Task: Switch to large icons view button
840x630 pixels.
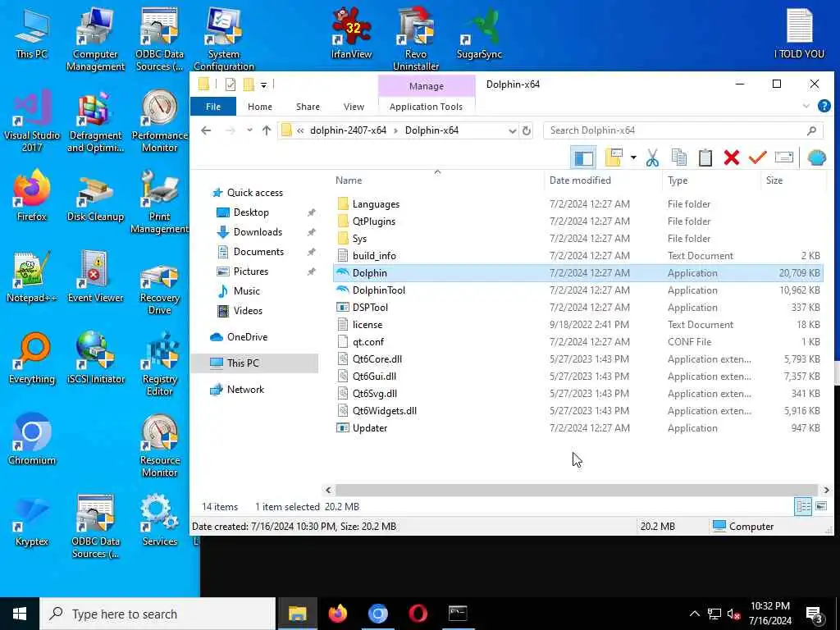Action: pyautogui.click(x=820, y=506)
